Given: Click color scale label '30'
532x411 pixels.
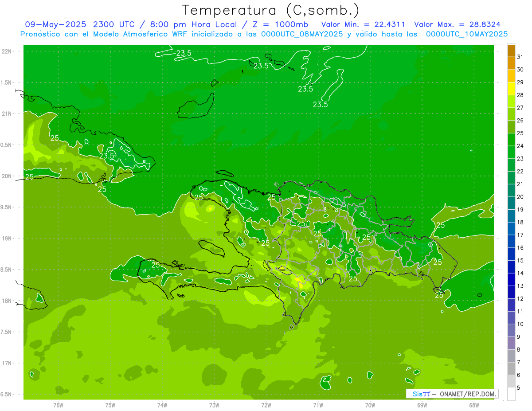Looking at the screenshot, I should tap(520, 70).
